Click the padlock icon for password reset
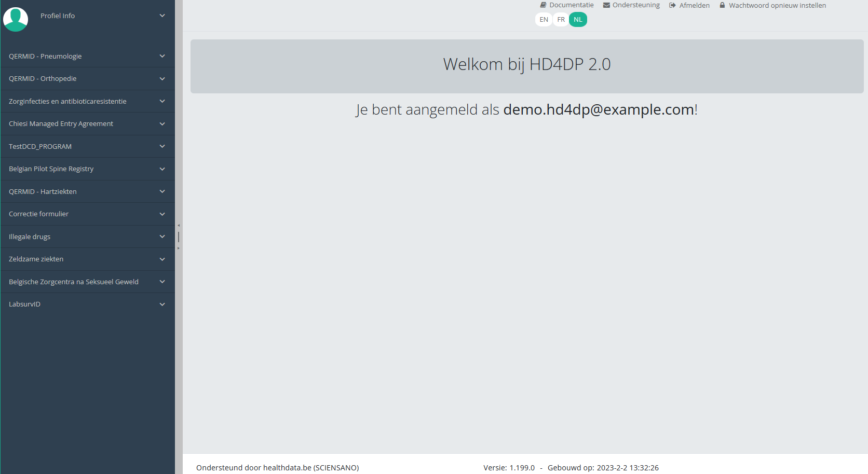868x474 pixels. coord(722,5)
